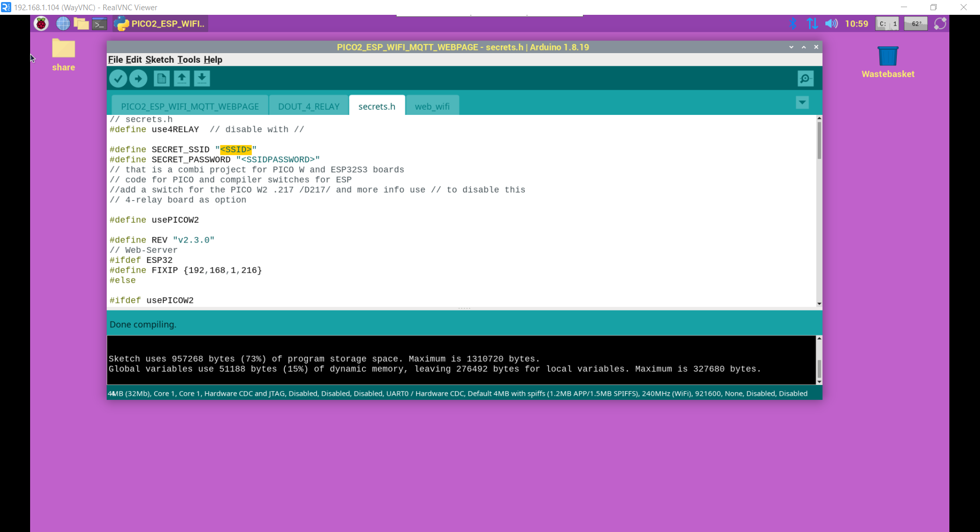Click the console scrollbar down arrow
Viewport: 980px width, 532px height.
[819, 381]
